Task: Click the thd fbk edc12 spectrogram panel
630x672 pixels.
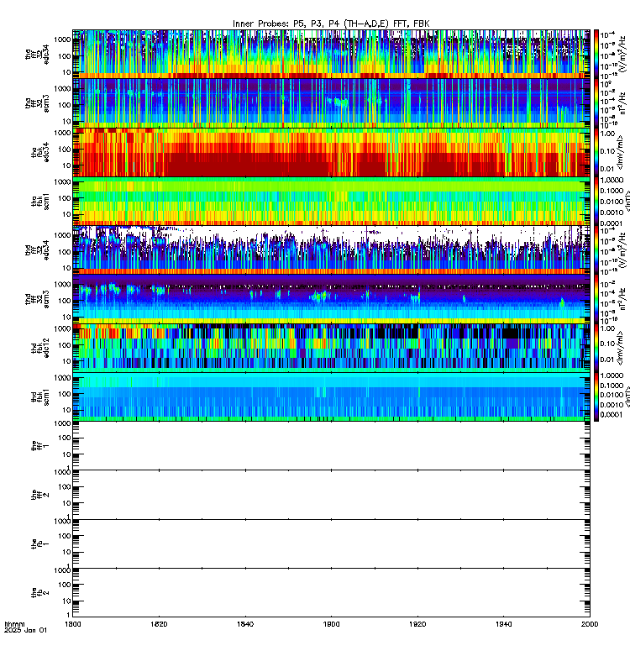Action: pos(331,348)
